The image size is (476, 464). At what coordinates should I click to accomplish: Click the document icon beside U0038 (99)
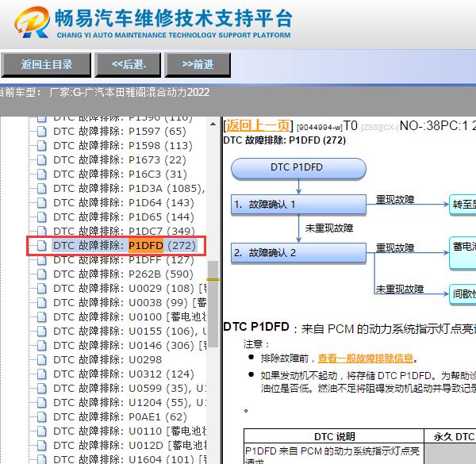[x=41, y=302]
